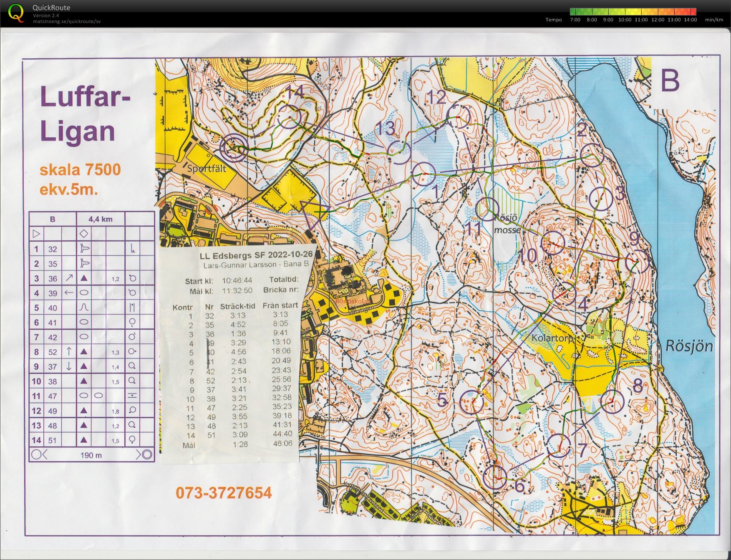Screen dimensions: 731x560
Task: Click the 'Från start' column header
Action: pyautogui.click(x=280, y=305)
